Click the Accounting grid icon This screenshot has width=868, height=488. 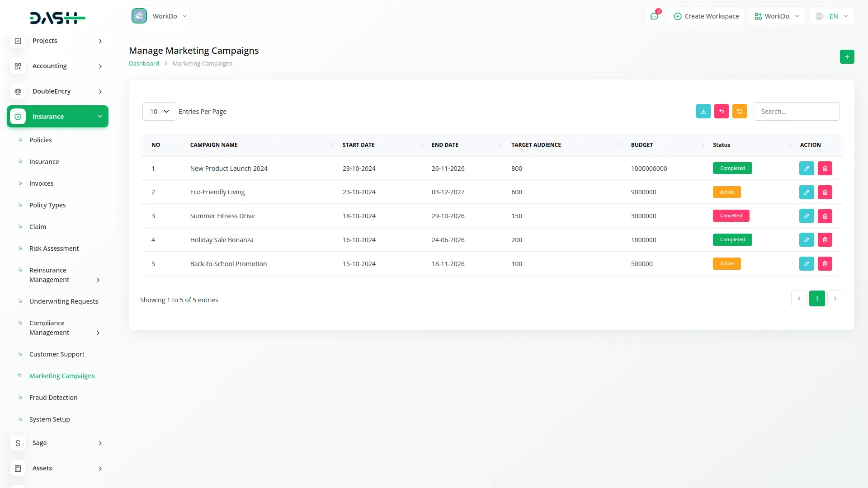(x=18, y=66)
